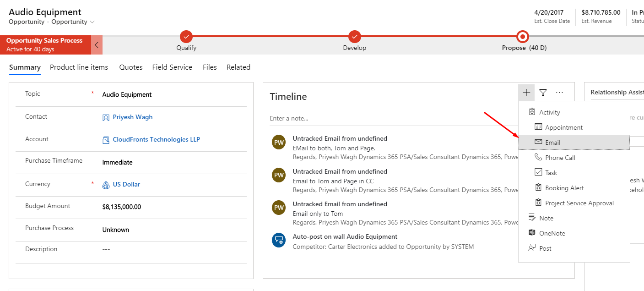Click the completed Develop stage marker
The image size is (644, 291).
click(354, 37)
